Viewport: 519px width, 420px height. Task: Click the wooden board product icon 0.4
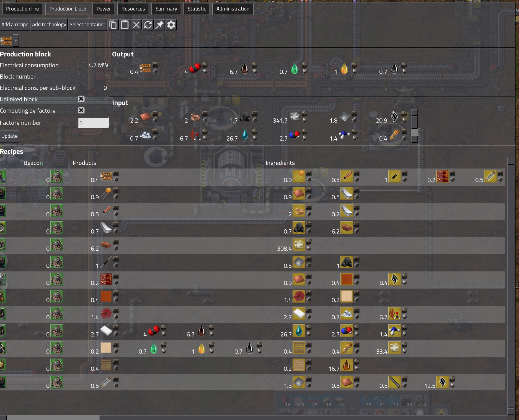pos(106,365)
